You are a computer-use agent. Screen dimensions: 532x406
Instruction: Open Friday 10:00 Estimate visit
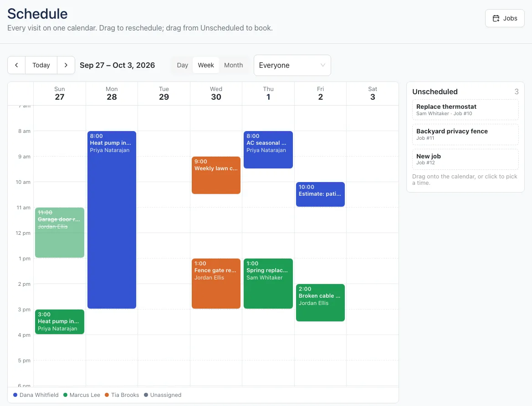coord(320,194)
